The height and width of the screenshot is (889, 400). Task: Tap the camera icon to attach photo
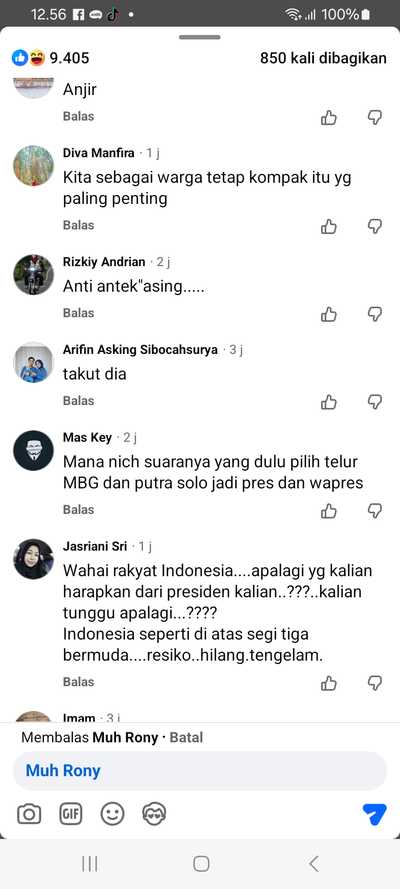[x=29, y=815]
